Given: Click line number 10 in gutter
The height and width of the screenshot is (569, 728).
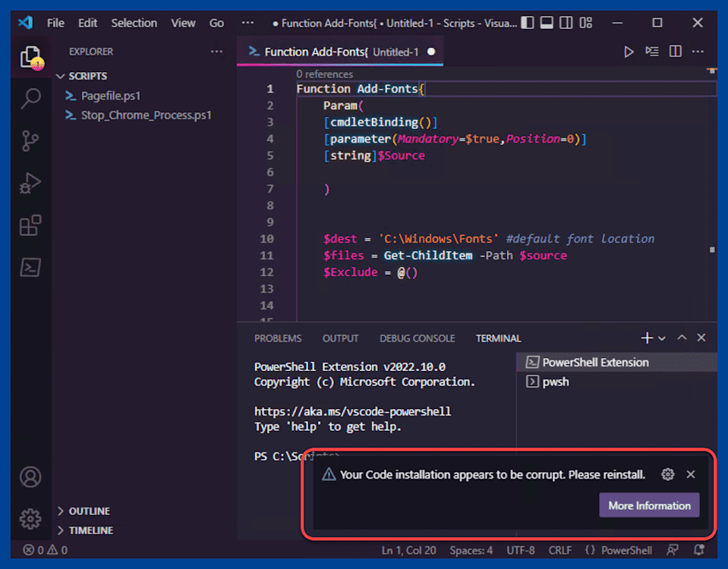Looking at the screenshot, I should pyautogui.click(x=267, y=238).
